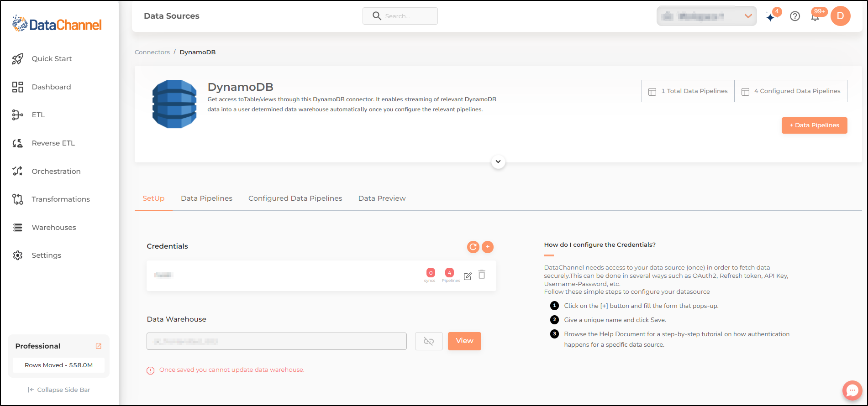Click the Data Warehouse input field
The height and width of the screenshot is (406, 868).
[277, 341]
